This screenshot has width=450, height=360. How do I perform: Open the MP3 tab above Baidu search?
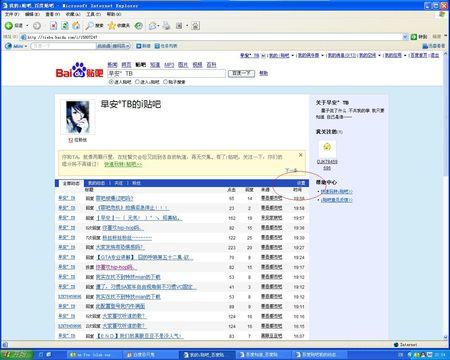169,65
